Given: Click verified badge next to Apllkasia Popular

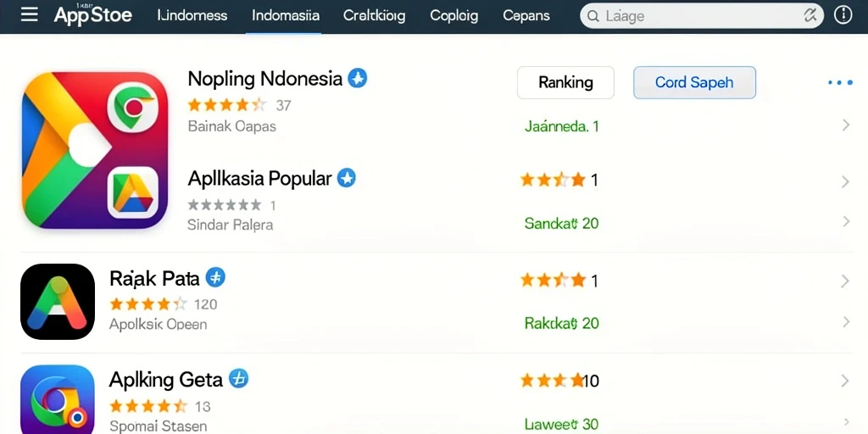Looking at the screenshot, I should click(x=347, y=178).
